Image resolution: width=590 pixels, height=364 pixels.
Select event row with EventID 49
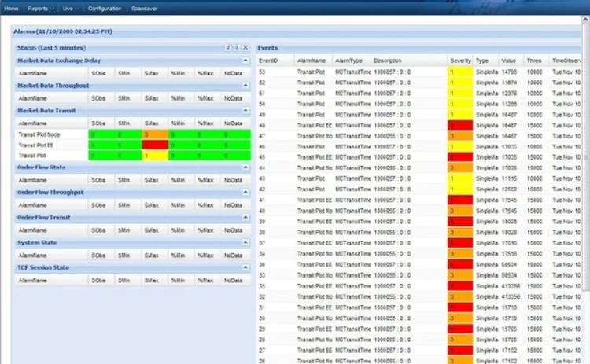point(419,115)
